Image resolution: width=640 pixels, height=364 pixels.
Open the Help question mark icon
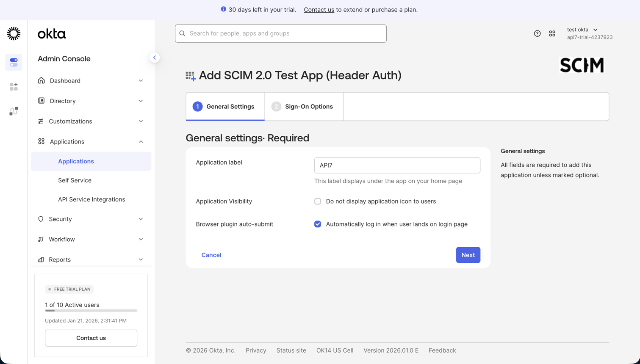[x=537, y=33]
